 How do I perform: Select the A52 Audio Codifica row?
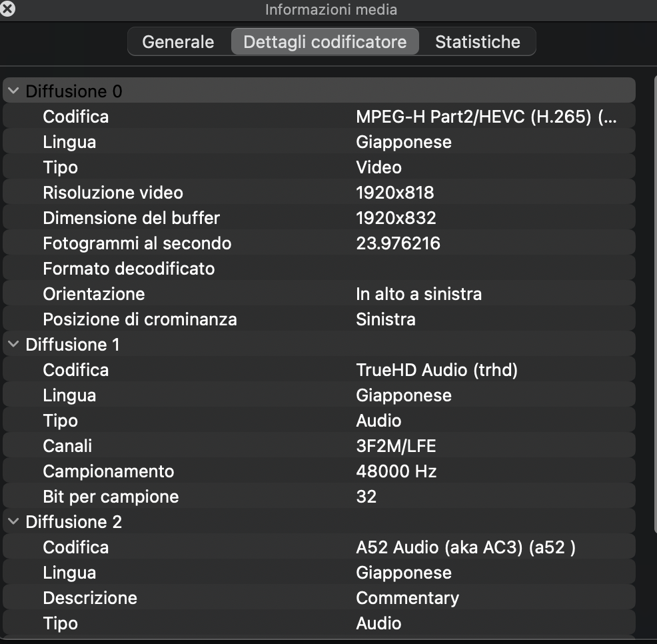(x=319, y=547)
